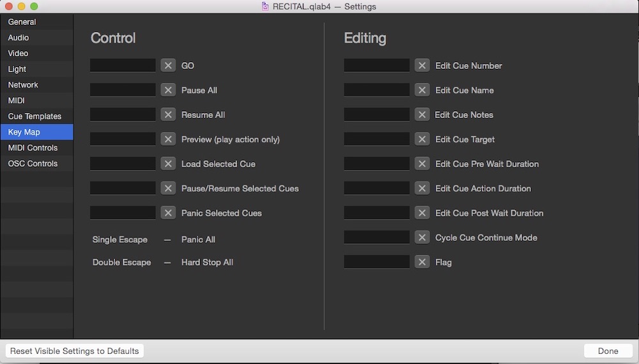The height and width of the screenshot is (364, 639).
Task: Remove the Resume All key binding
Action: (168, 115)
